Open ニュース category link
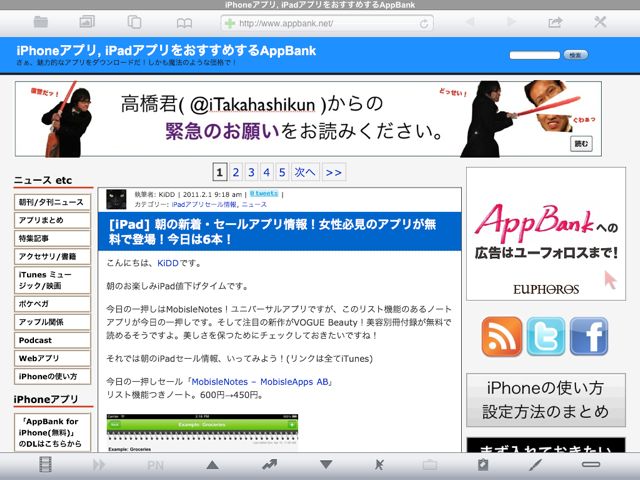640x480 pixels. point(254,204)
